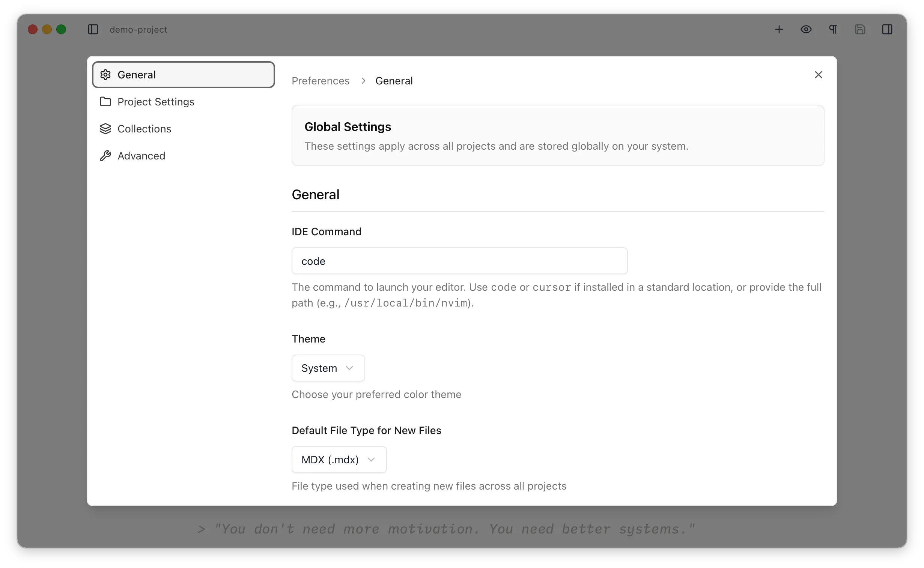Open the MDX (.mdx) file type dropdown

pyautogui.click(x=339, y=460)
